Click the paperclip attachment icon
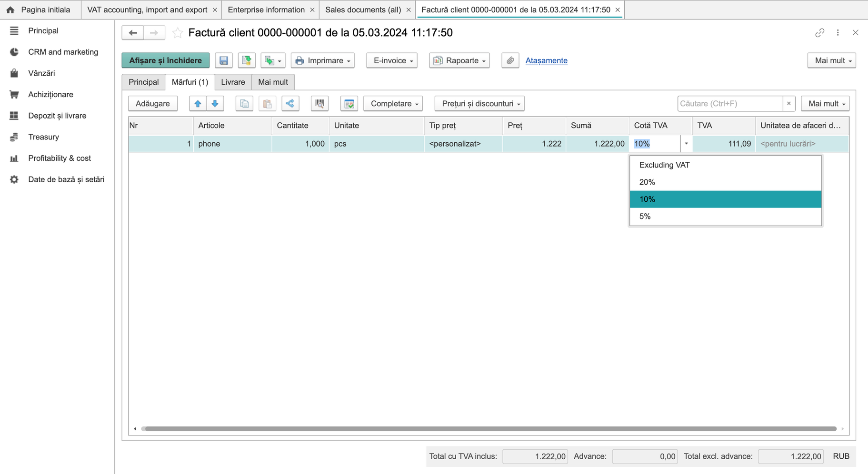This screenshot has height=474, width=868. click(x=510, y=60)
